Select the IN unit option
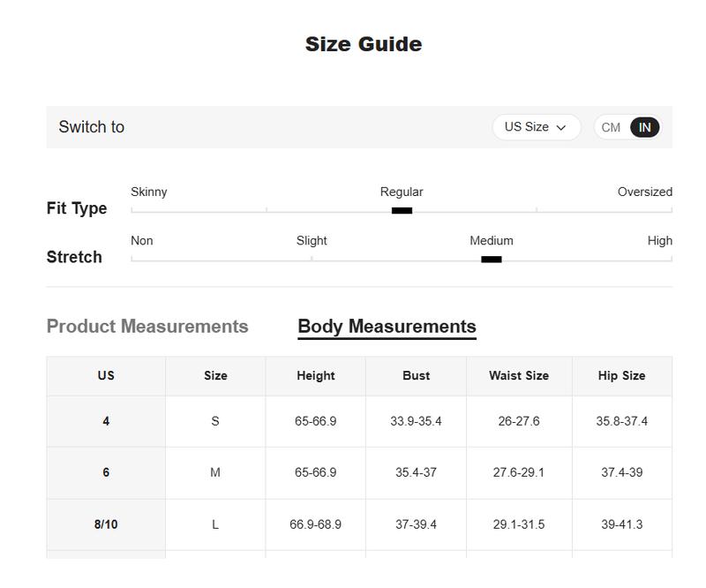The image size is (706, 588). pos(645,127)
